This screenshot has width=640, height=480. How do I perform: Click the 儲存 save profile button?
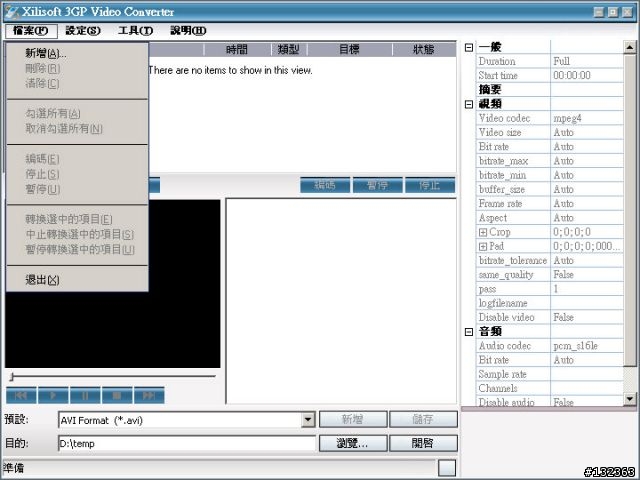[423, 419]
